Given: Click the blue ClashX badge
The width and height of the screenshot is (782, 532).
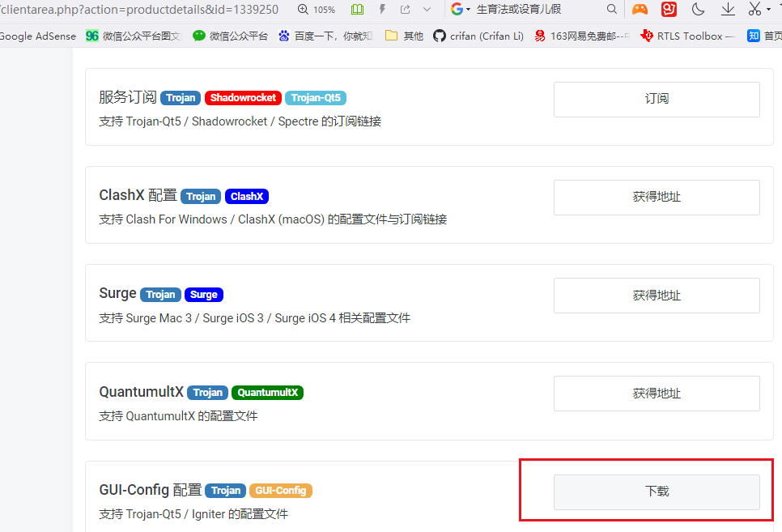Looking at the screenshot, I should point(247,197).
